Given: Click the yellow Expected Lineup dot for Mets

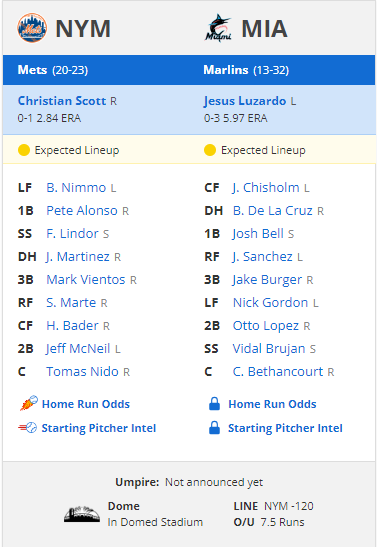Looking at the screenshot, I should (24, 150).
